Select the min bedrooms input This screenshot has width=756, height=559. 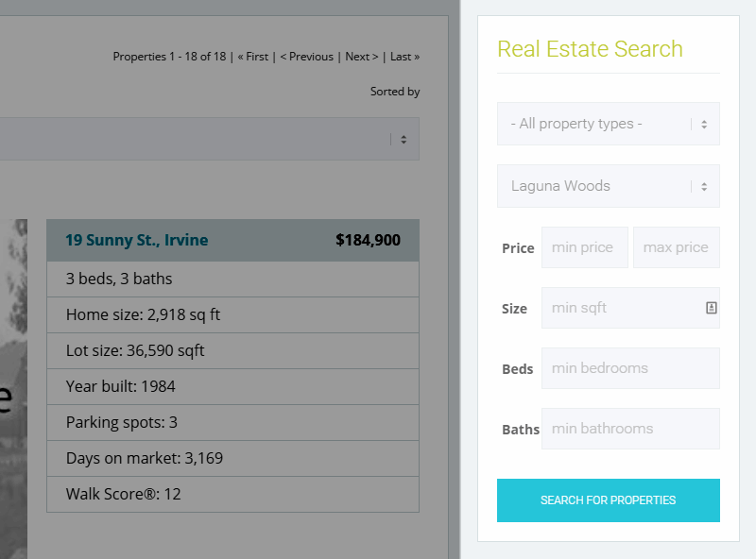coord(630,368)
